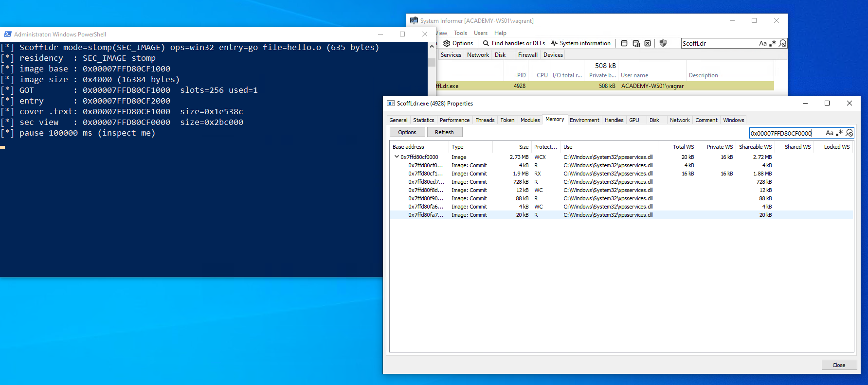Screen dimensions: 868x385
Task: Toggle regex matching in memory address filter
Action: [x=839, y=133]
